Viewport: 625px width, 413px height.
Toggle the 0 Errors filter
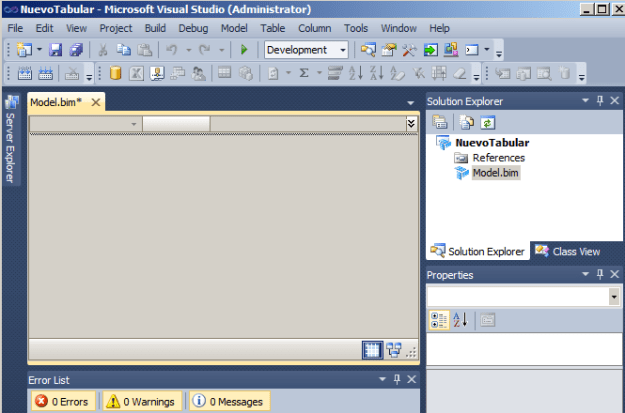tap(64, 401)
